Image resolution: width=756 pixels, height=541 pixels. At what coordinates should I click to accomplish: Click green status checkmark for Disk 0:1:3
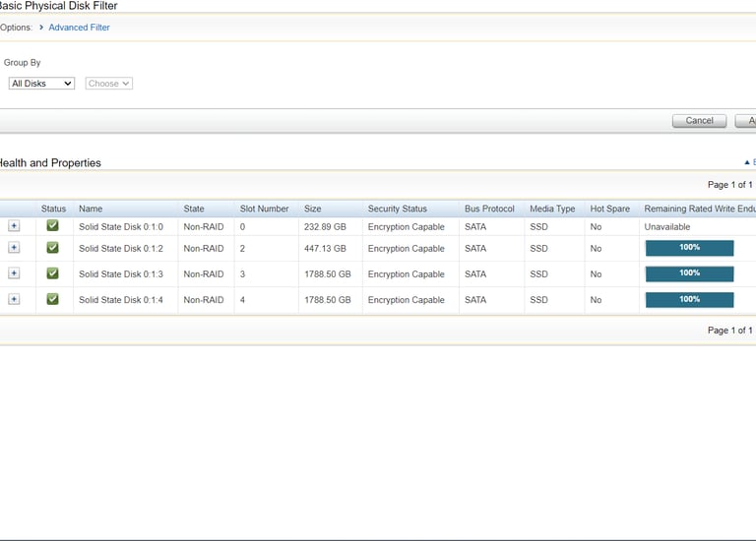click(52, 273)
